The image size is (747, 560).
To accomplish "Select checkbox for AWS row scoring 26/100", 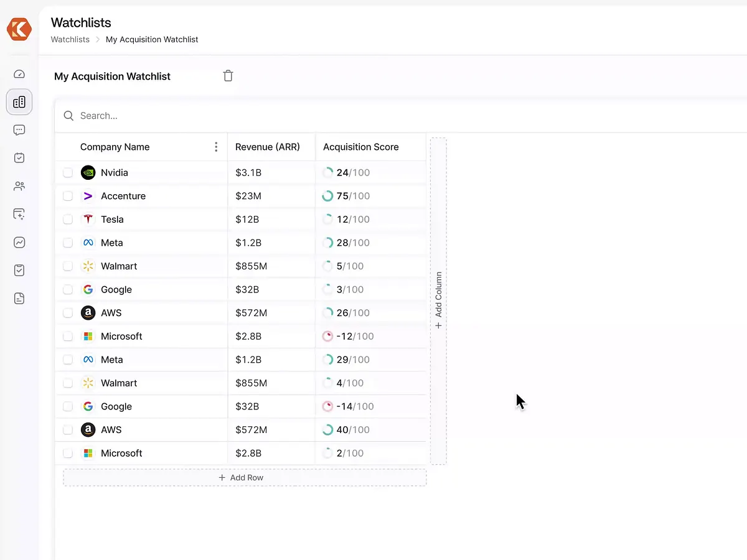I will [68, 313].
